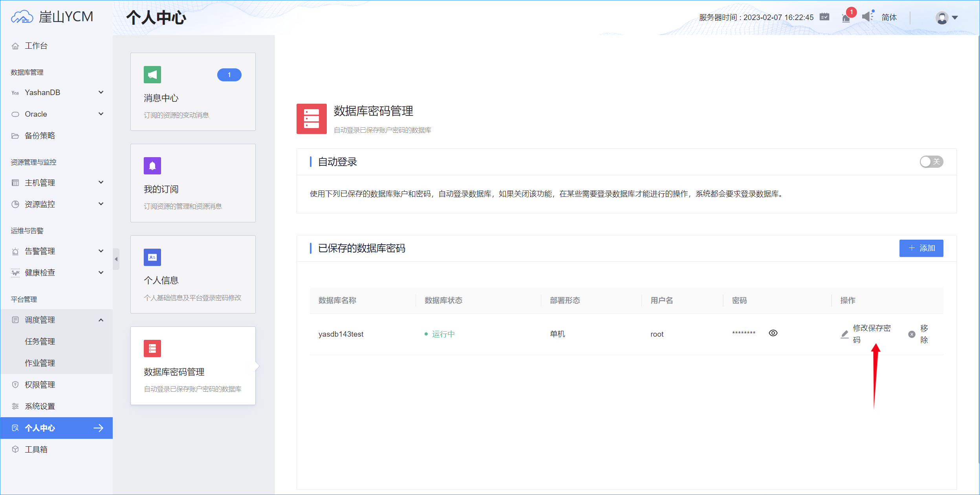The height and width of the screenshot is (495, 980).
Task: Switch to 作业管理 in the sidebar
Action: click(40, 363)
